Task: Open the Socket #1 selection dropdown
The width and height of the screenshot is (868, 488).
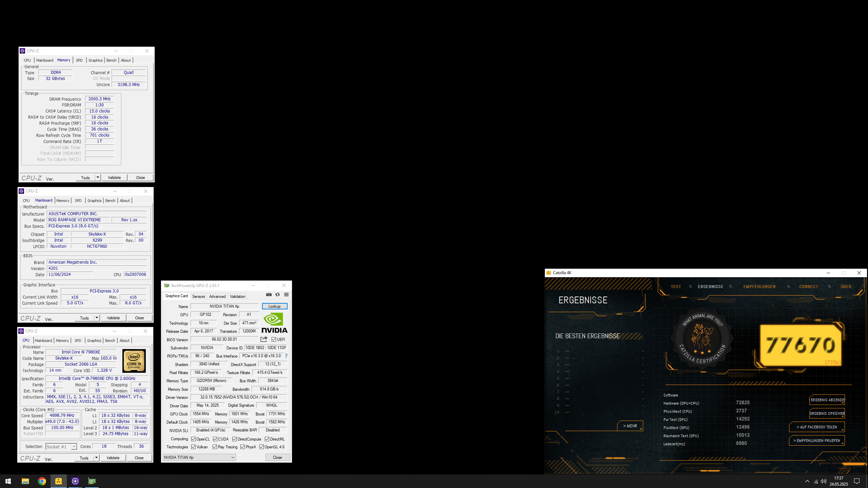Action: [61, 447]
